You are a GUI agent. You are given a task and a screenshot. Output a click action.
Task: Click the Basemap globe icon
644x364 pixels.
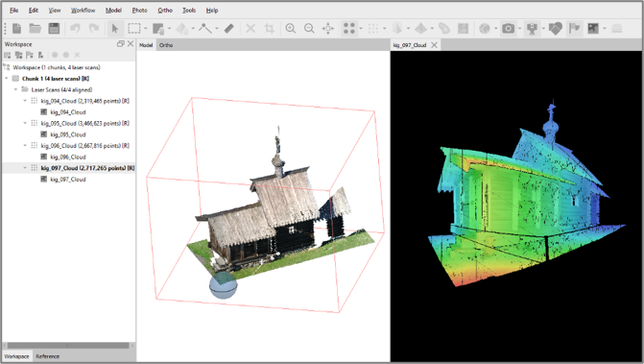pyautogui.click(x=485, y=29)
